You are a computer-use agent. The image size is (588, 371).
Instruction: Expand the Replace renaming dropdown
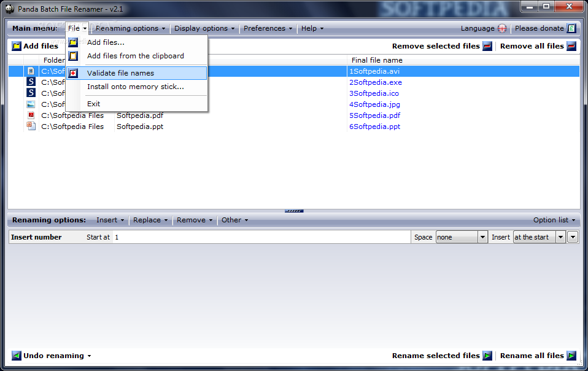pyautogui.click(x=150, y=220)
